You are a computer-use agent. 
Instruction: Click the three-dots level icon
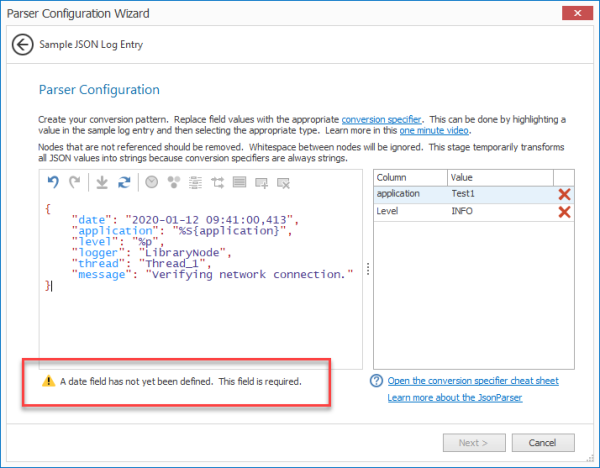coord(174,182)
